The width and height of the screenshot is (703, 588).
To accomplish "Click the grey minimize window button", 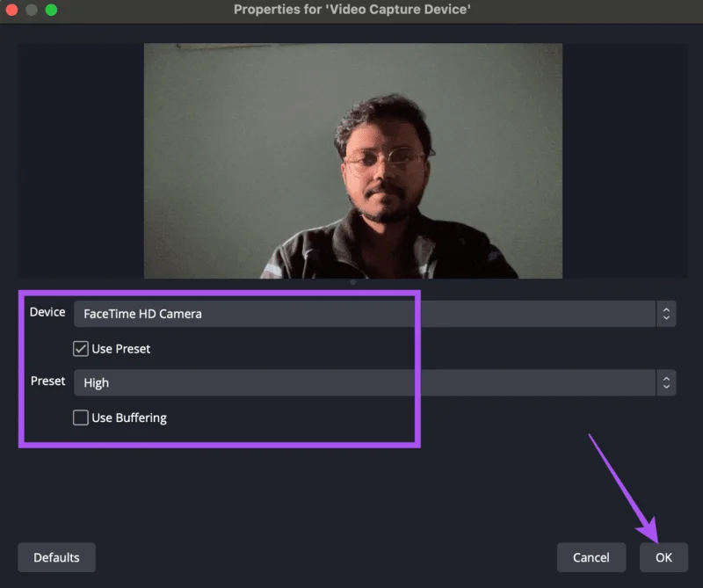I will (x=32, y=10).
